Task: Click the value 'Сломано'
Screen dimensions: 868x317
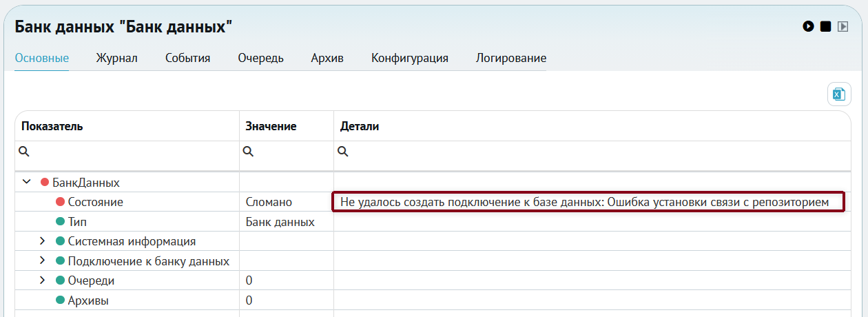Action: click(x=269, y=202)
